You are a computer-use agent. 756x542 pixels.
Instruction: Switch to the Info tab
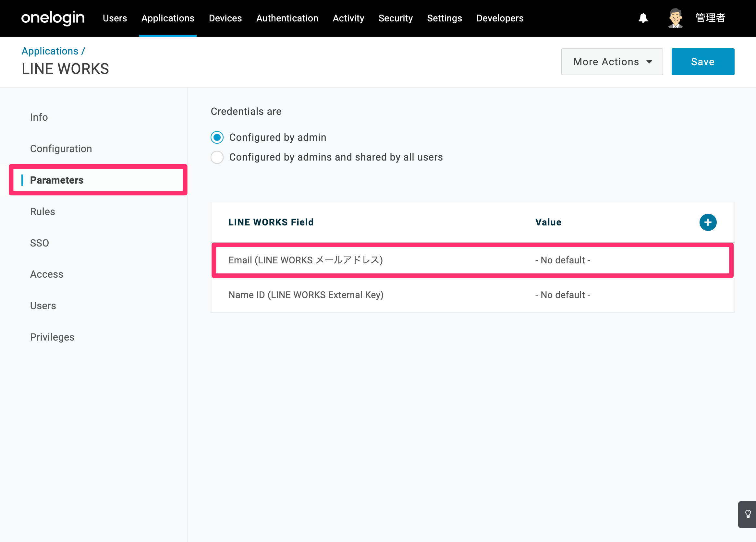click(x=39, y=117)
